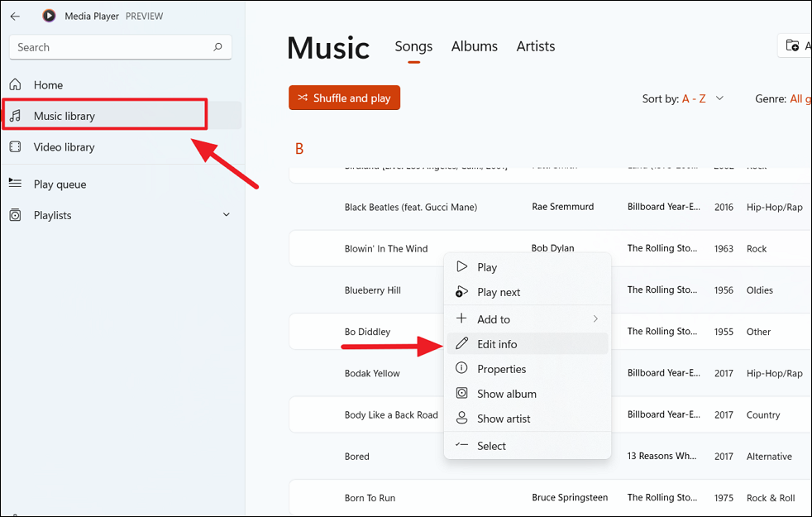Click the letter B section header
The width and height of the screenshot is (812, 517).
[x=299, y=149]
